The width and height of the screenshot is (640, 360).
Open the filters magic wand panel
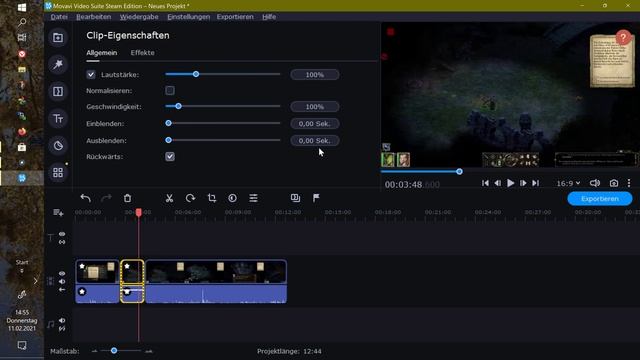coord(58,64)
